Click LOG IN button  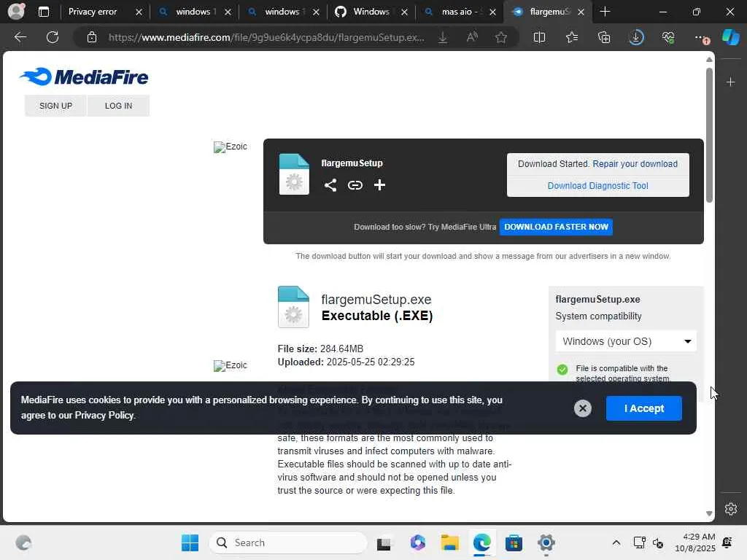tap(119, 105)
